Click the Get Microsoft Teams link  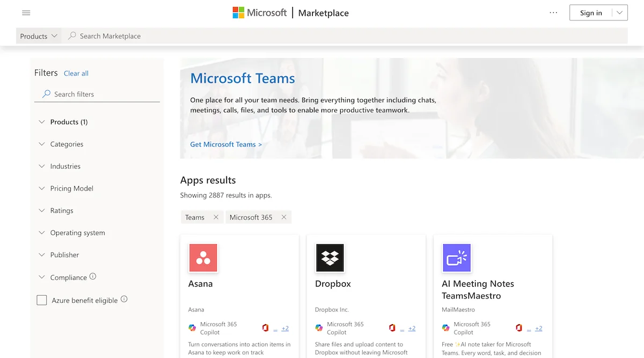(226, 144)
